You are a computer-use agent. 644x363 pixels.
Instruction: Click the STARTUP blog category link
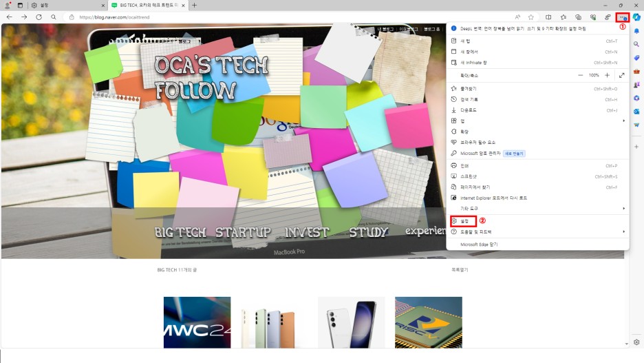click(243, 232)
